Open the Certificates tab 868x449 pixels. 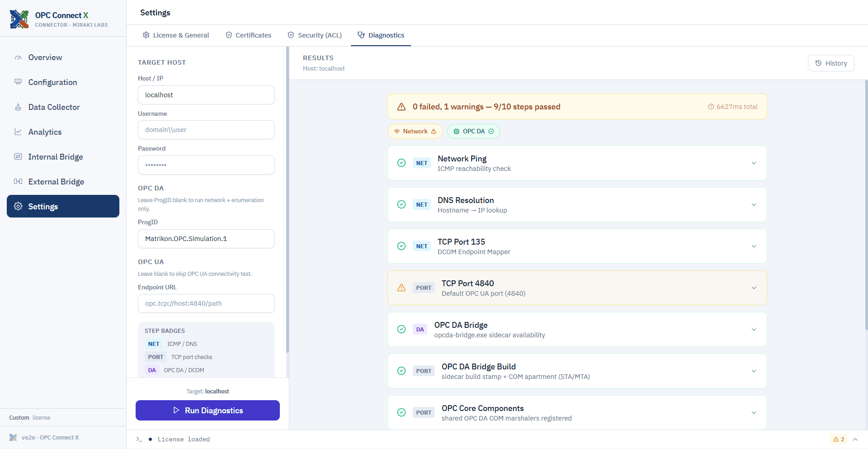pyautogui.click(x=248, y=35)
